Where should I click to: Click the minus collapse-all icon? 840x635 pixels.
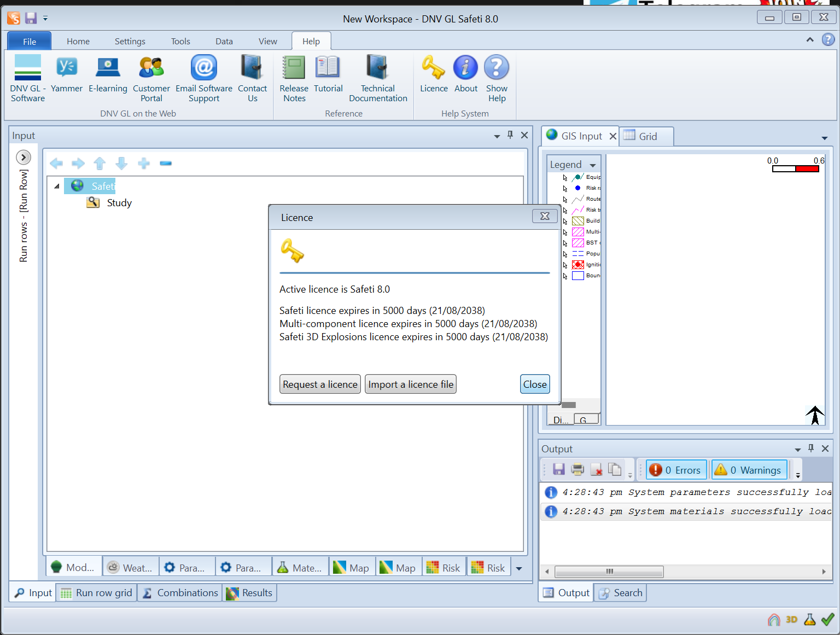pyautogui.click(x=166, y=163)
